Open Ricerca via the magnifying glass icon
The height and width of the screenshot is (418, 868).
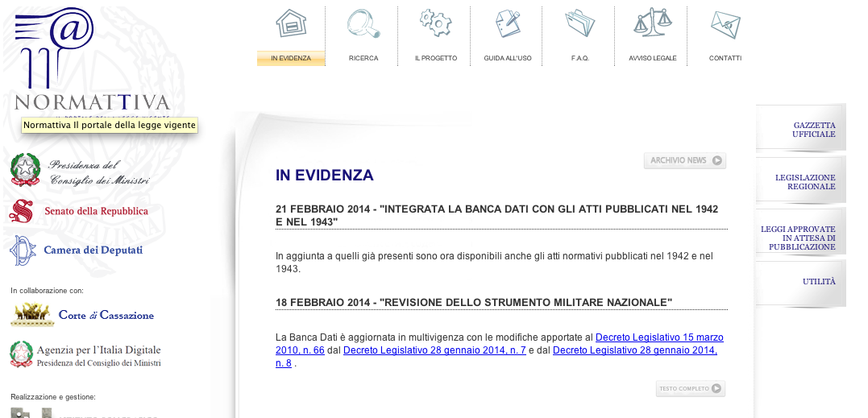click(363, 23)
